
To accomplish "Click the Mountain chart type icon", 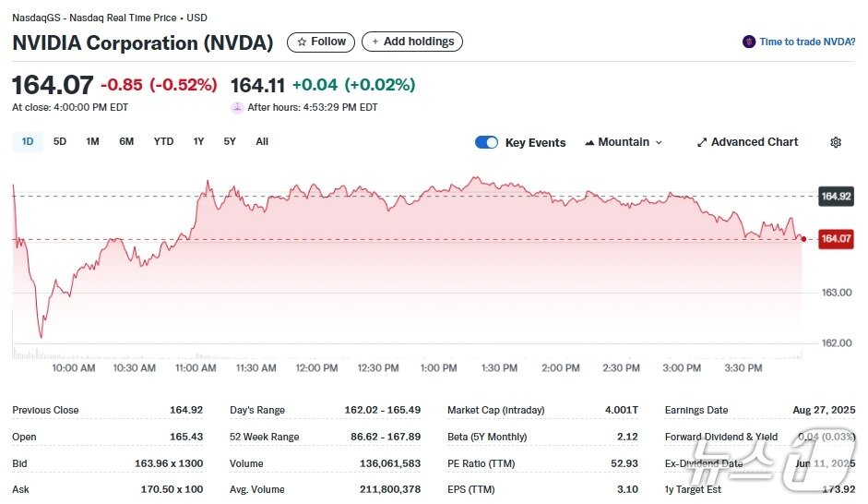I will [x=589, y=142].
